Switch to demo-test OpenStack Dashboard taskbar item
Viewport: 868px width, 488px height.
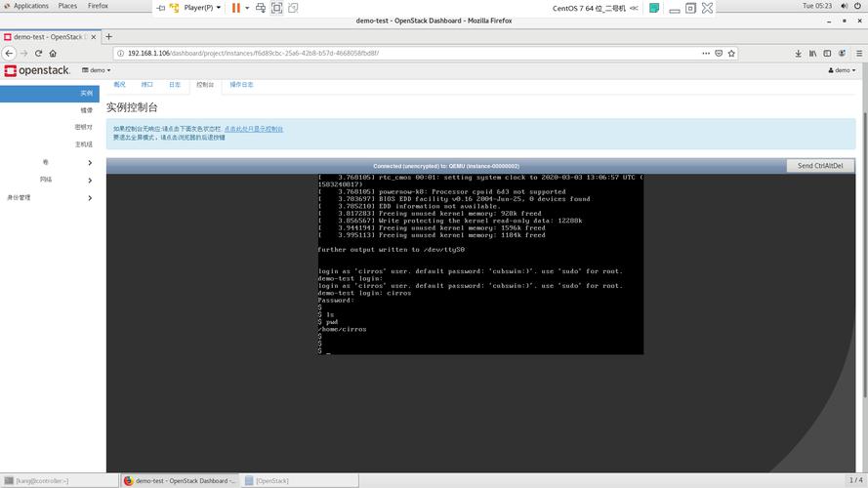click(x=180, y=480)
